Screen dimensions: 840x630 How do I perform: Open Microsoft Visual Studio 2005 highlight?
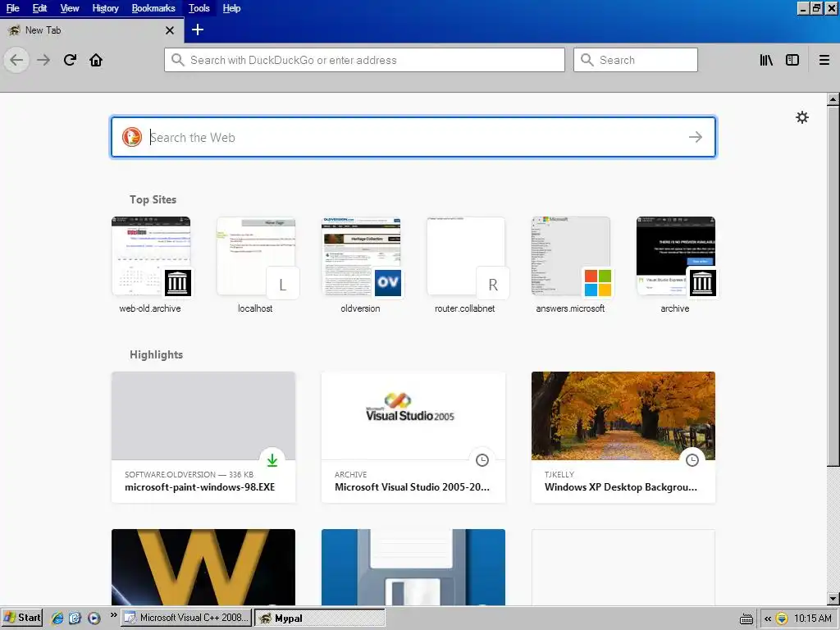(413, 437)
